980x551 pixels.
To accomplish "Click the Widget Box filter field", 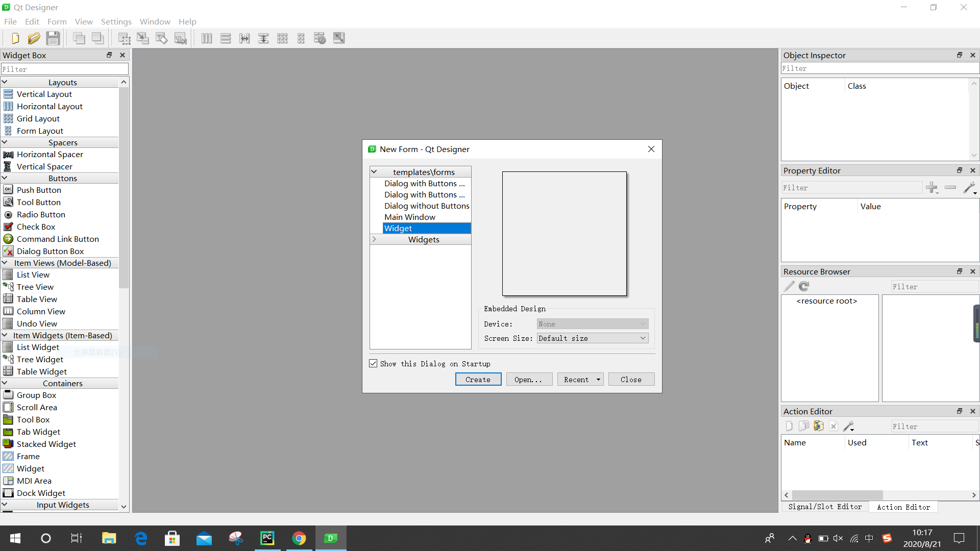I will (64, 69).
